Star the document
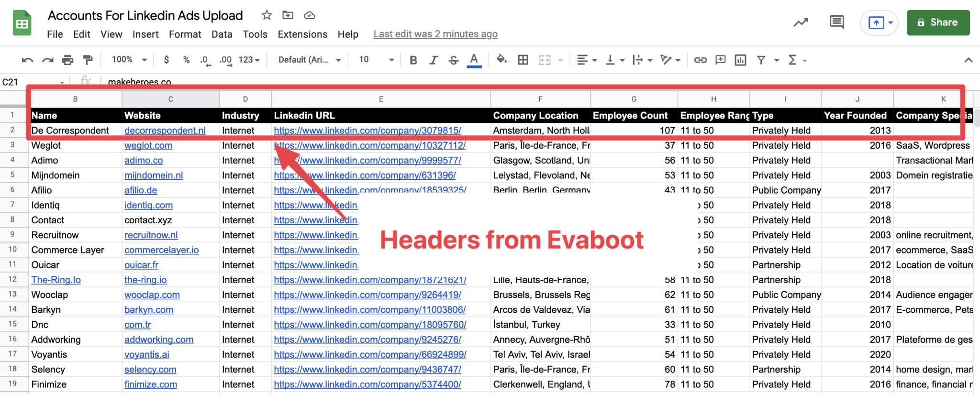 267,15
